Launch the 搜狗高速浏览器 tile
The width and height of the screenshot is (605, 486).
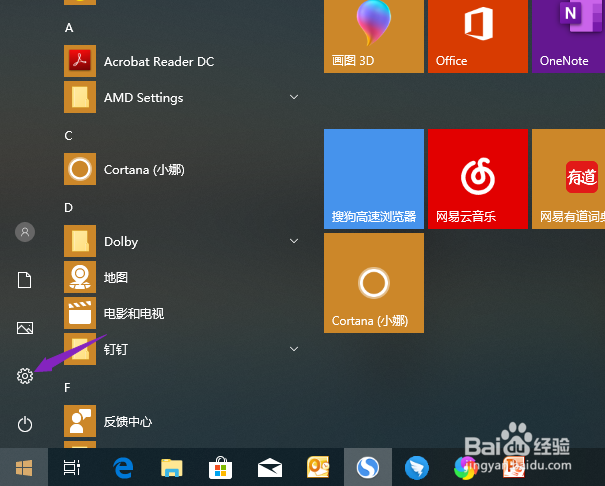click(x=374, y=179)
